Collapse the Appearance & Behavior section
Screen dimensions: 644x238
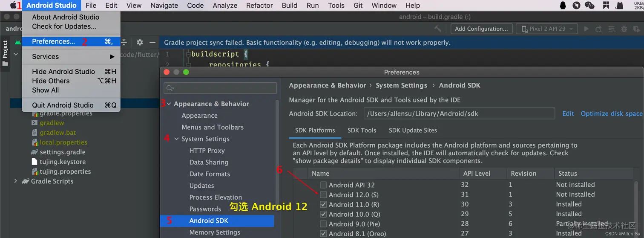click(169, 104)
